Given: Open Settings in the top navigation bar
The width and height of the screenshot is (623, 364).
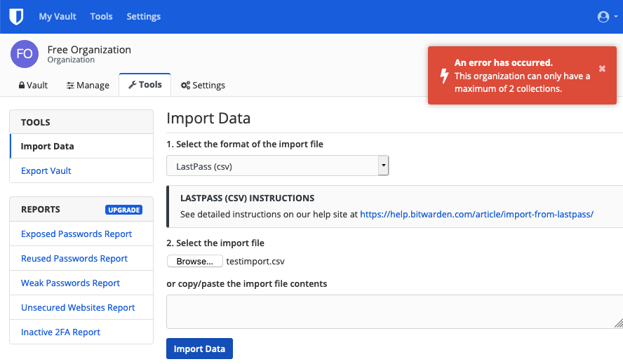Looking at the screenshot, I should [143, 16].
